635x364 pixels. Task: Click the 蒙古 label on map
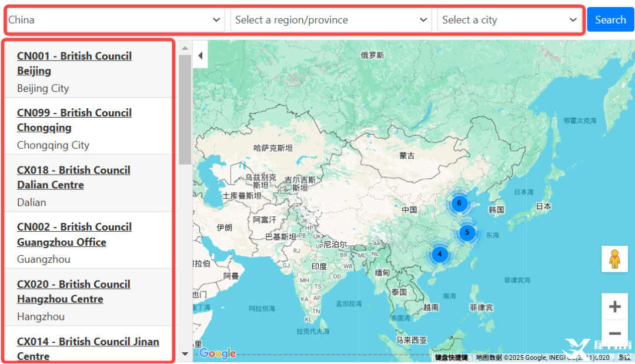(407, 155)
